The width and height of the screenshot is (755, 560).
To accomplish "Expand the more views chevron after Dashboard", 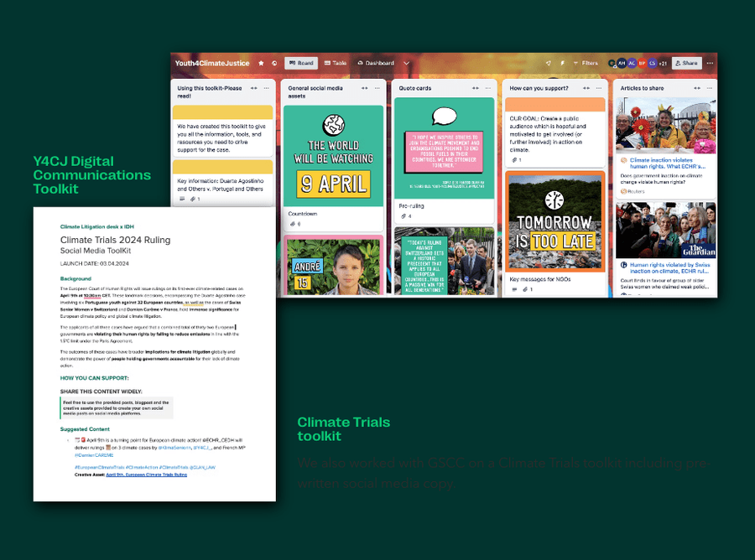I will [x=406, y=63].
